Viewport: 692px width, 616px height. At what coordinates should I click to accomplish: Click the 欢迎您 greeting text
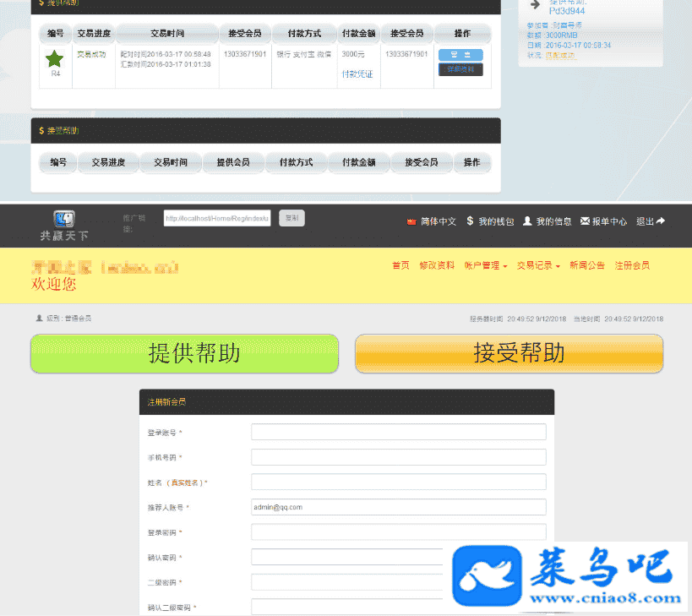[x=53, y=284]
